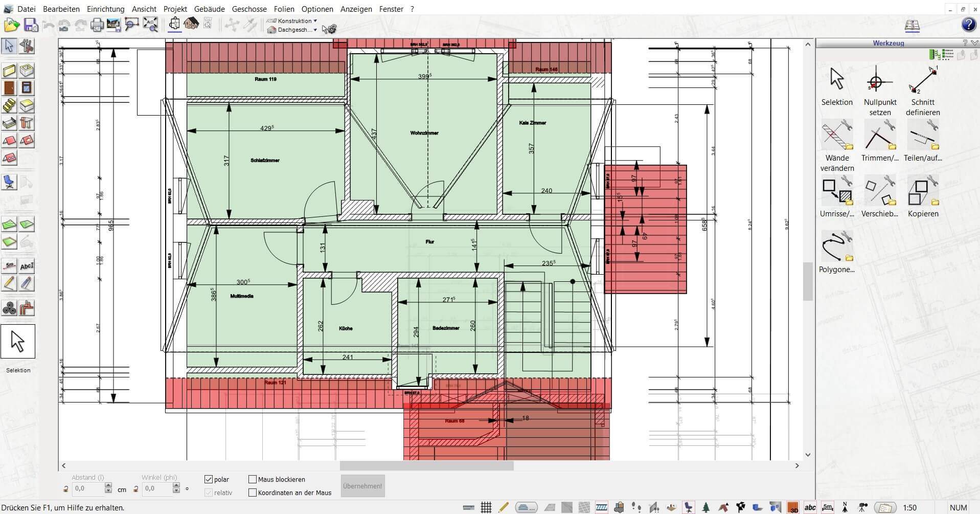Open the Bearbeiten menu
The image size is (980, 514).
point(61,9)
